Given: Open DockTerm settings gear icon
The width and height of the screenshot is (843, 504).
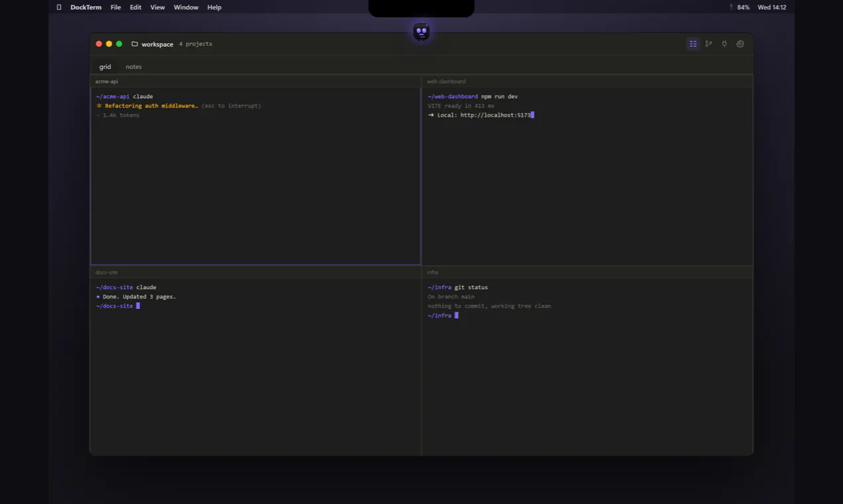Looking at the screenshot, I should [740, 44].
